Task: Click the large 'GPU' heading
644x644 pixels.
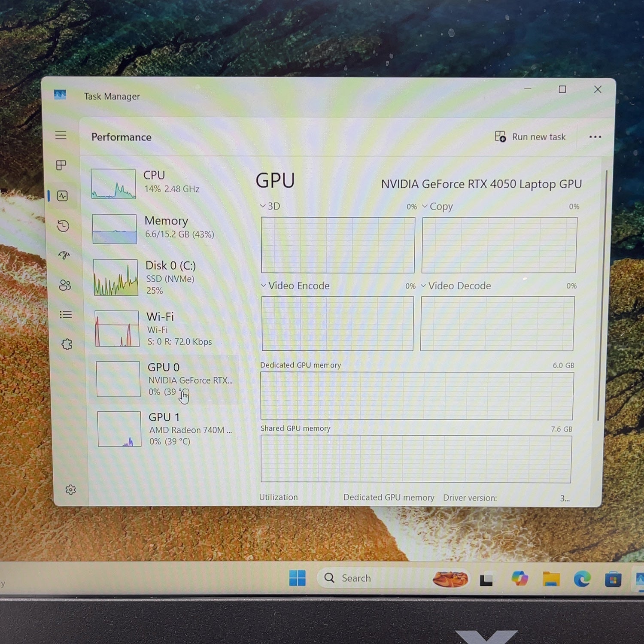Action: click(x=275, y=181)
